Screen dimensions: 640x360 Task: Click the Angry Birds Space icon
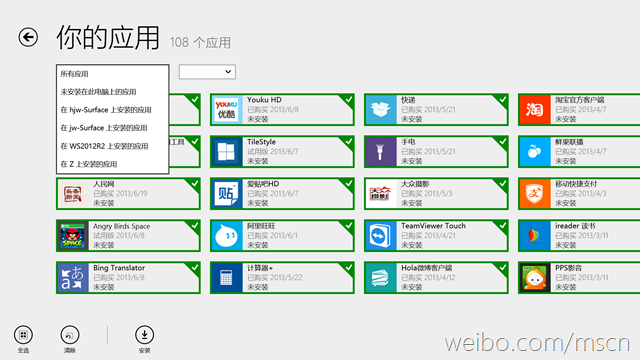click(73, 236)
